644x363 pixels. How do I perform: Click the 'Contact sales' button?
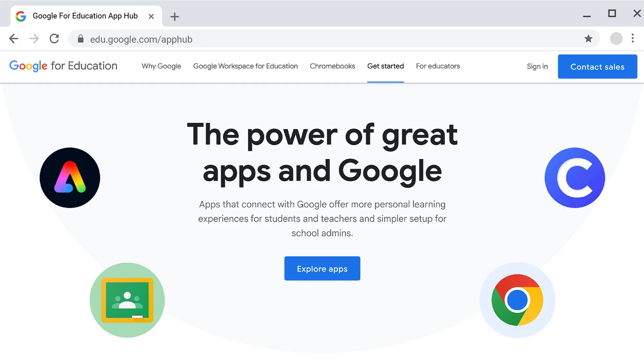click(x=598, y=66)
